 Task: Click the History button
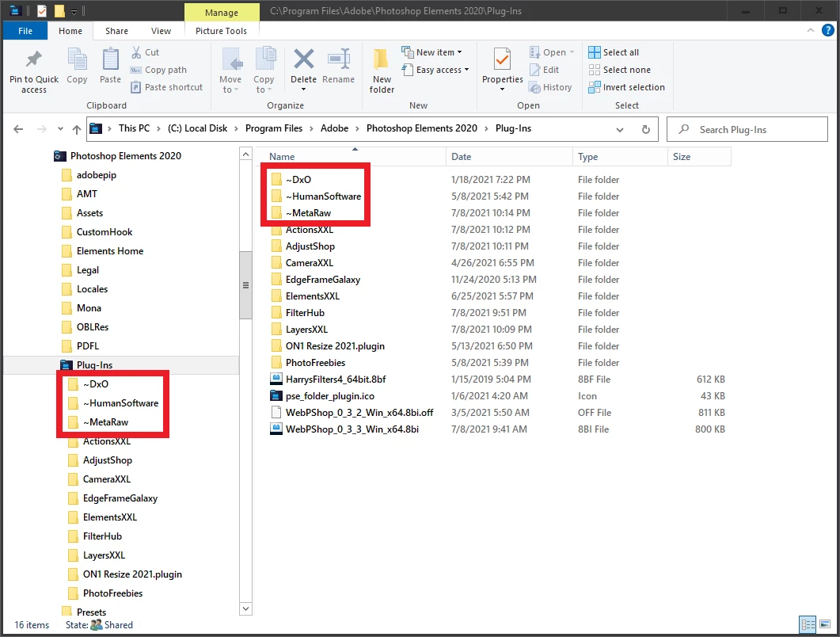coord(550,87)
